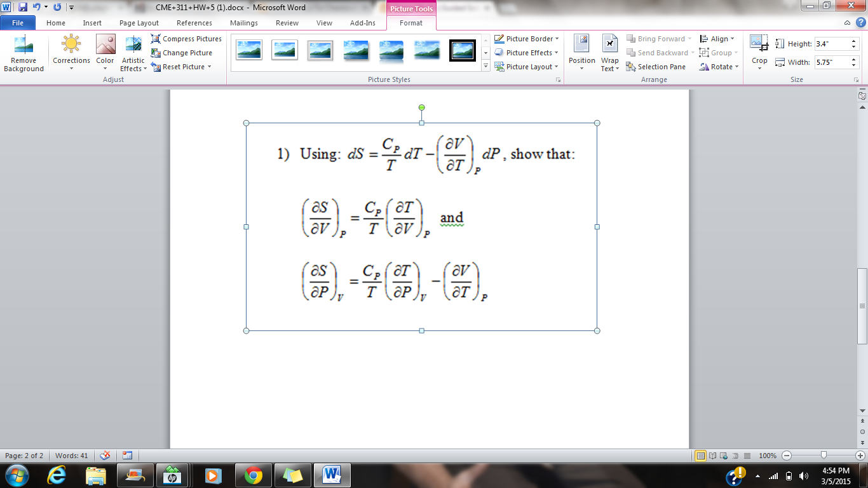Open the Wrap Text menu
The width and height of the screenshot is (868, 488).
(609, 53)
